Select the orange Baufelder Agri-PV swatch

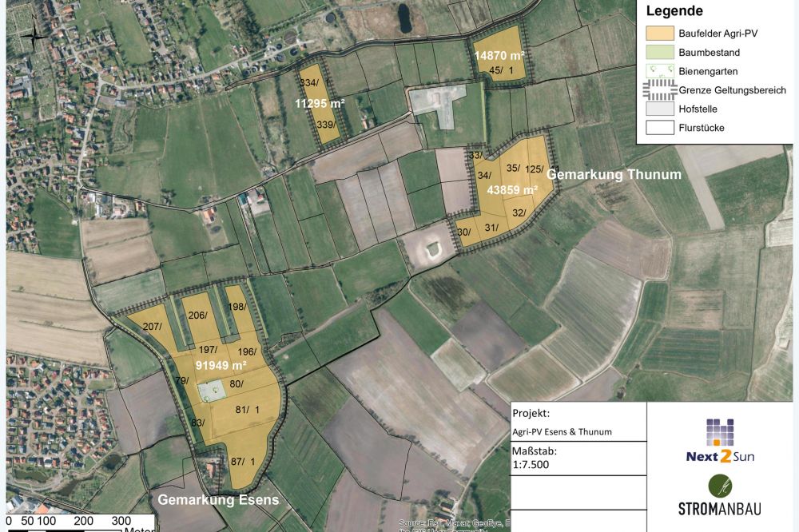(660, 34)
